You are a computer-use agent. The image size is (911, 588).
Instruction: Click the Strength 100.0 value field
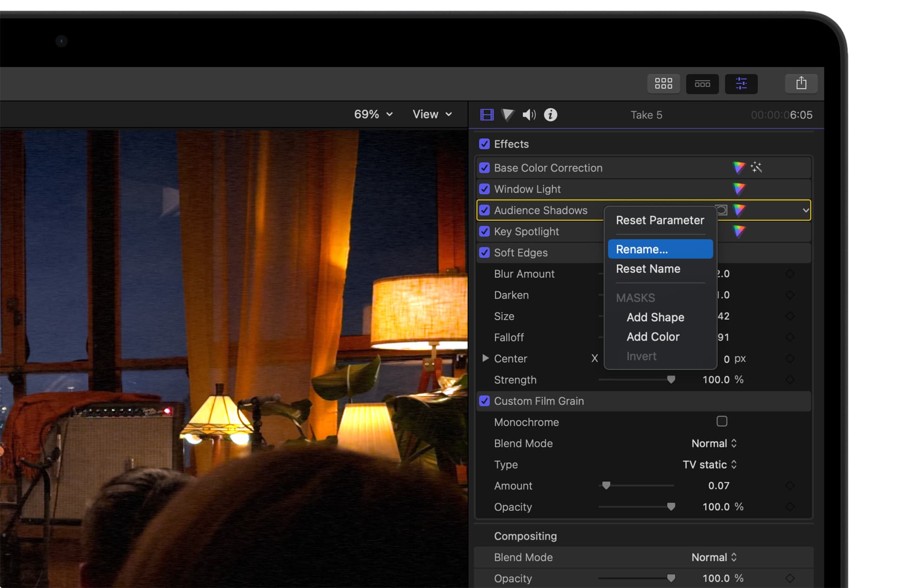pos(716,380)
